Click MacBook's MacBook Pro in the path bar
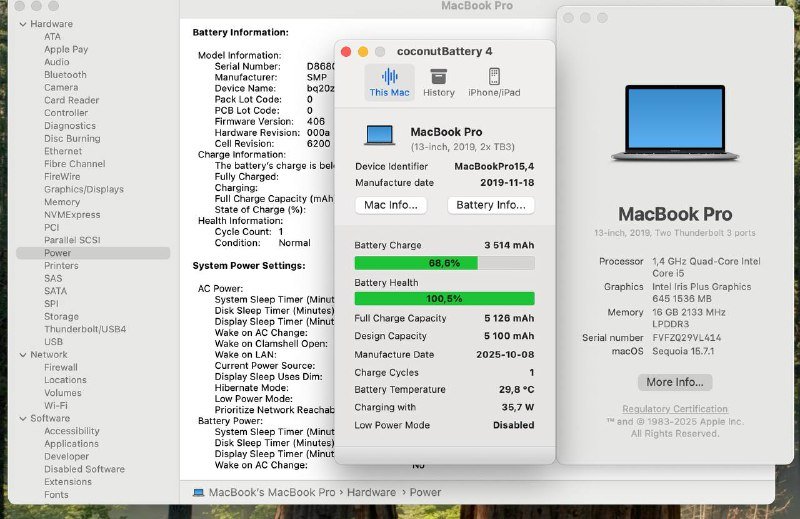This screenshot has width=800, height=519. [x=272, y=492]
